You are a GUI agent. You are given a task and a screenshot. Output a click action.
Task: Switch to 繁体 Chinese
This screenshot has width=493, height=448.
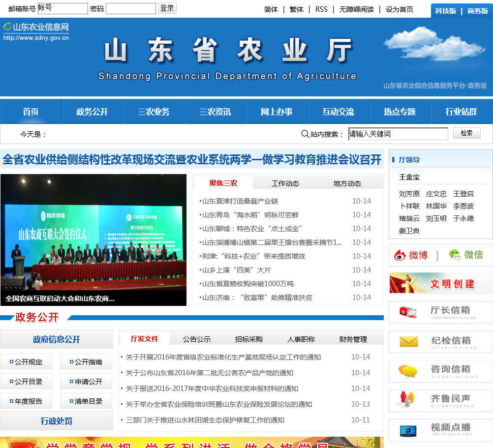[297, 9]
